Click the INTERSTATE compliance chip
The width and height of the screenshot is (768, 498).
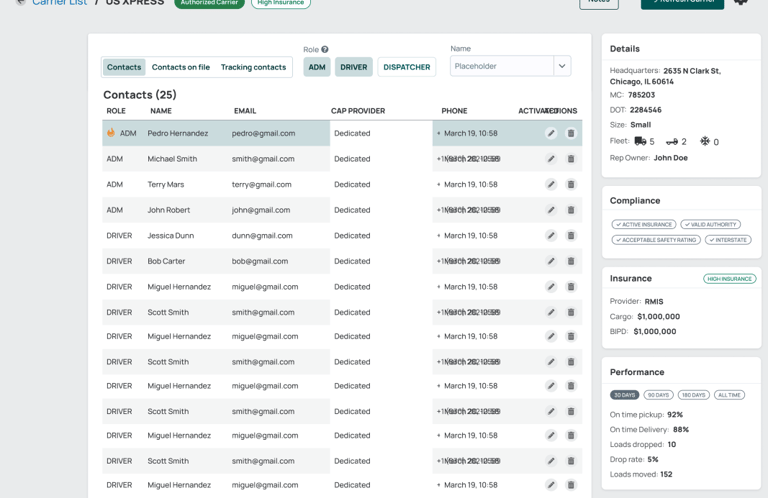[x=728, y=240]
